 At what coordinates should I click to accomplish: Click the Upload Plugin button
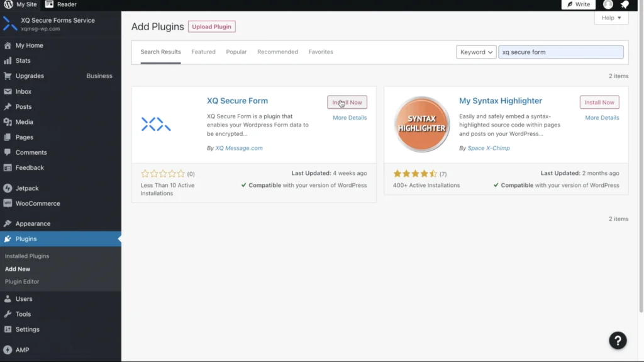pos(211,26)
